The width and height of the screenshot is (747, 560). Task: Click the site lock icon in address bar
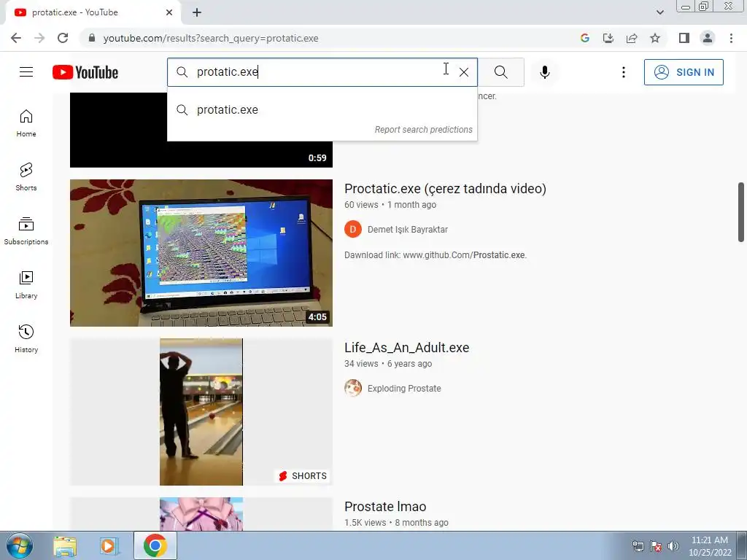click(92, 38)
